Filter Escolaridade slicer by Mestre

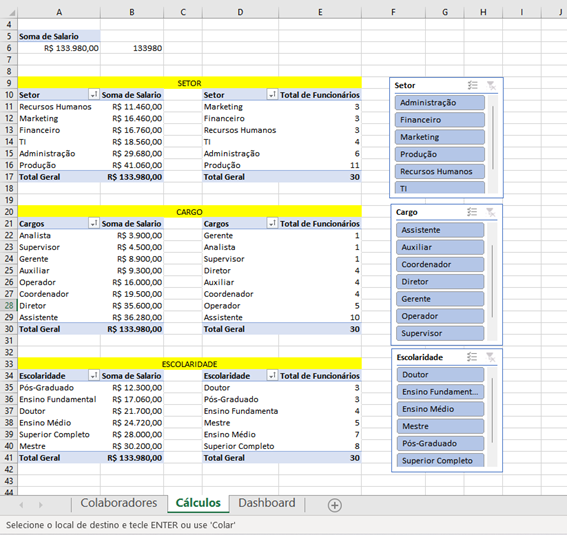click(440, 426)
